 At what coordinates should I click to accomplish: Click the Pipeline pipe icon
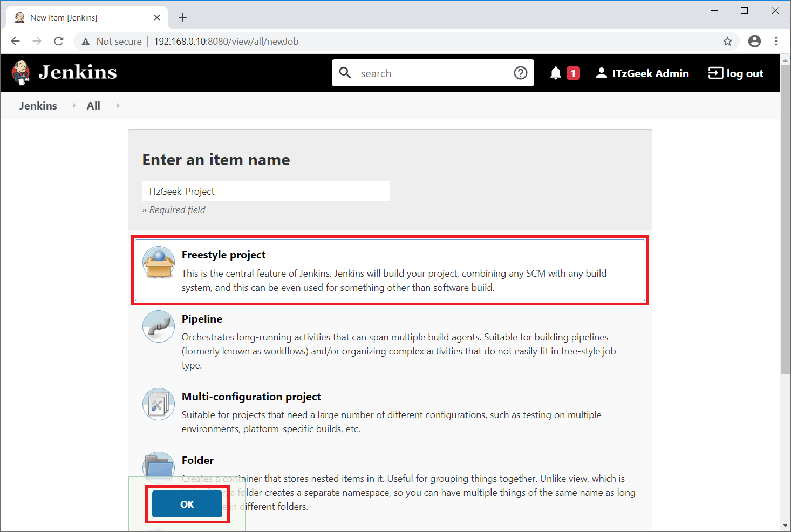(159, 326)
